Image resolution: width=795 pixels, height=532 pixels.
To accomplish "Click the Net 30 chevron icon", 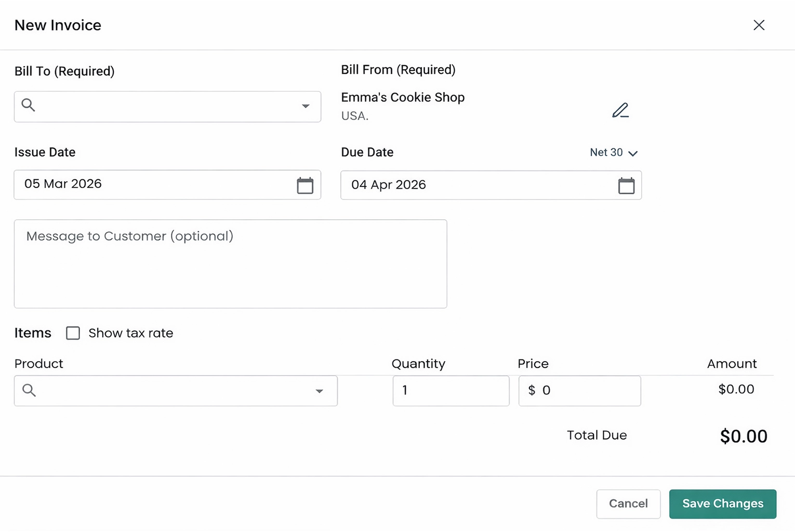I will (x=633, y=153).
